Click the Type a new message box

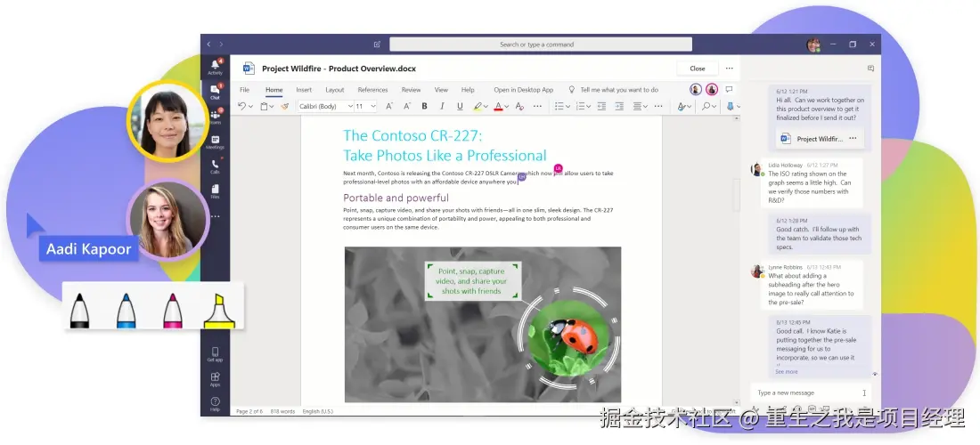[x=811, y=393]
